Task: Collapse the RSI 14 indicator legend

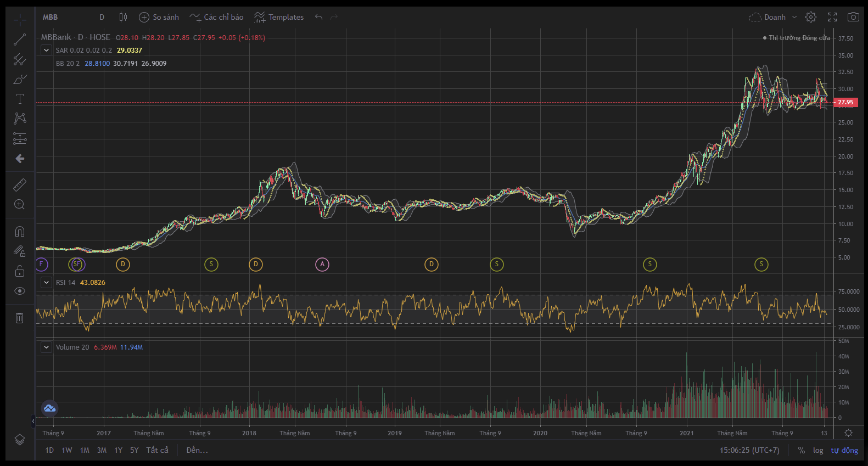Action: pos(47,282)
